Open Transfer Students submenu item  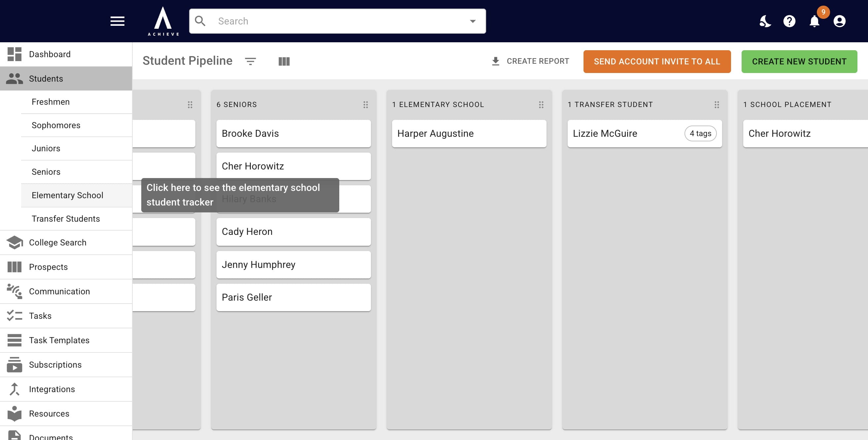(x=77, y=218)
